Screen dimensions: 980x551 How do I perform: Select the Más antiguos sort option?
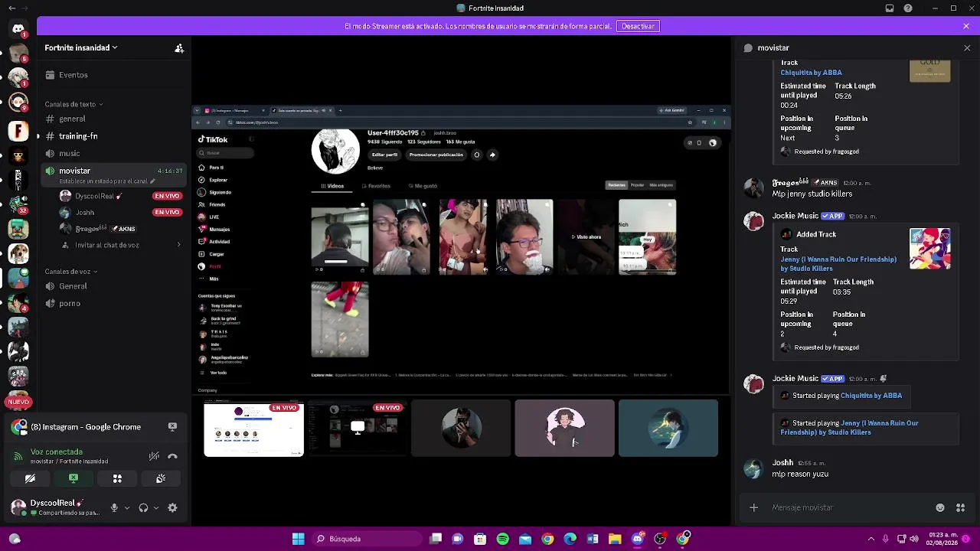661,185
